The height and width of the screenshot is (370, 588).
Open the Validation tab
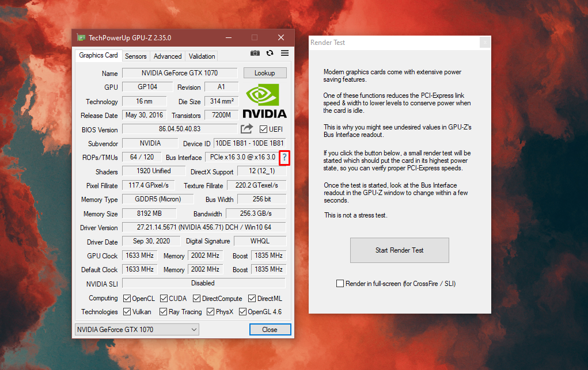click(202, 56)
